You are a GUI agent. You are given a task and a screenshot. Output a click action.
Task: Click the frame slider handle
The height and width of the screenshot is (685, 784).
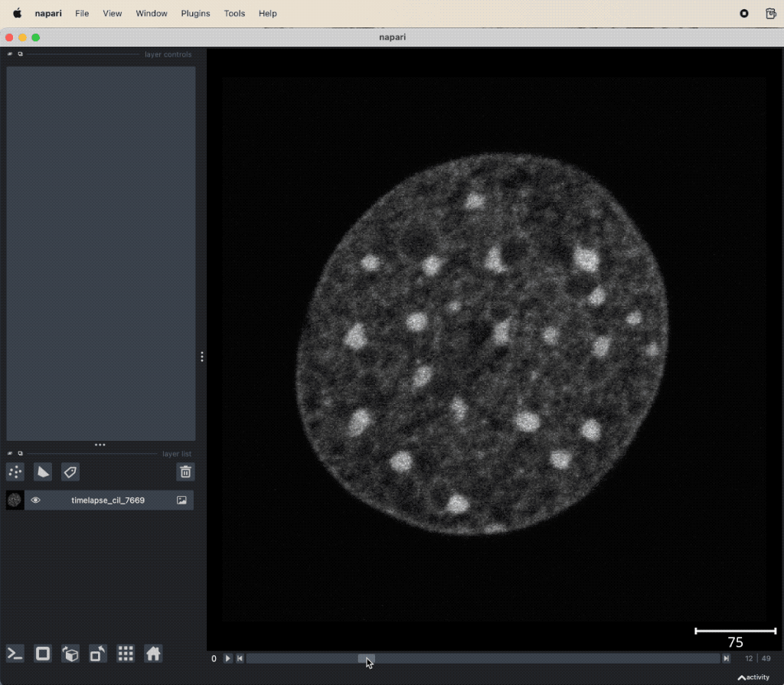[x=366, y=659]
